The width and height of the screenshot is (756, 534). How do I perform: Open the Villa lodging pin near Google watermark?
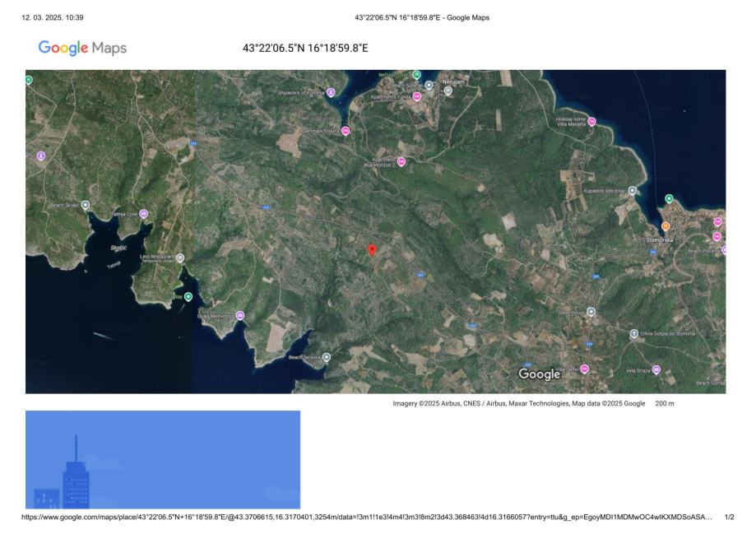584,369
